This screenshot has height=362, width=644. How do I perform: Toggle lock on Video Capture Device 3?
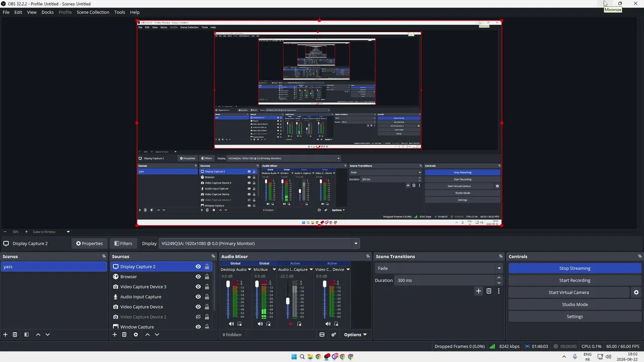click(207, 287)
